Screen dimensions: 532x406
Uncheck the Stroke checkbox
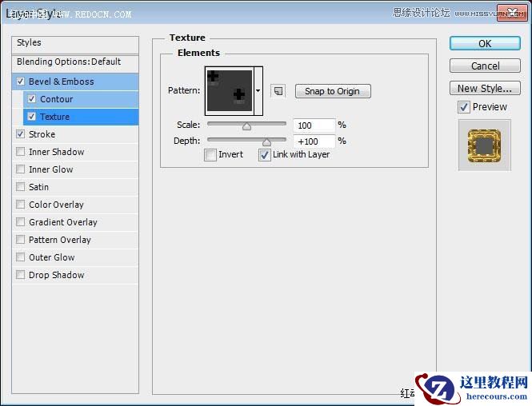tap(20, 134)
